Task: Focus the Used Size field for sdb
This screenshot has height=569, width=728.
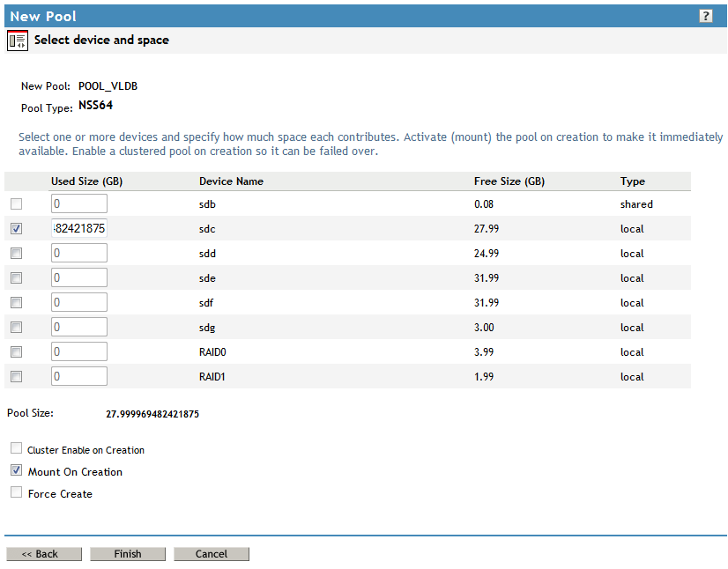Action: 79,203
